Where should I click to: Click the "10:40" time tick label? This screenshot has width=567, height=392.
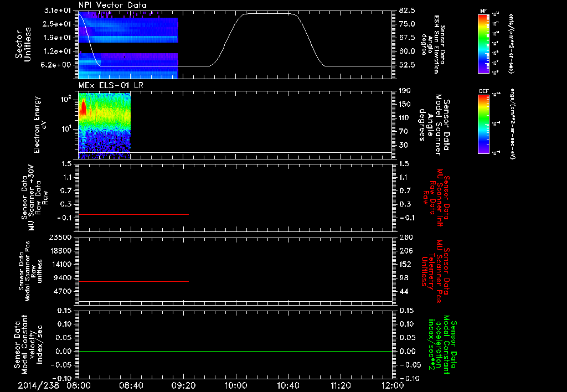tap(288, 385)
